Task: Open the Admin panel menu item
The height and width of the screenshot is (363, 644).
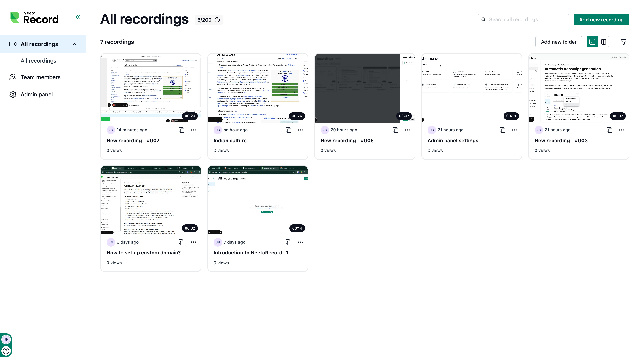Action: pos(36,94)
